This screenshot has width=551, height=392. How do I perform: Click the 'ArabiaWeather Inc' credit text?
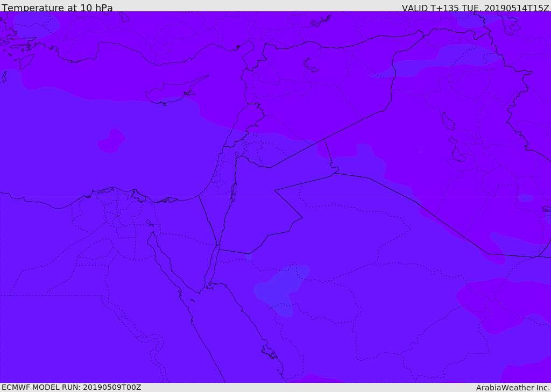point(513,388)
